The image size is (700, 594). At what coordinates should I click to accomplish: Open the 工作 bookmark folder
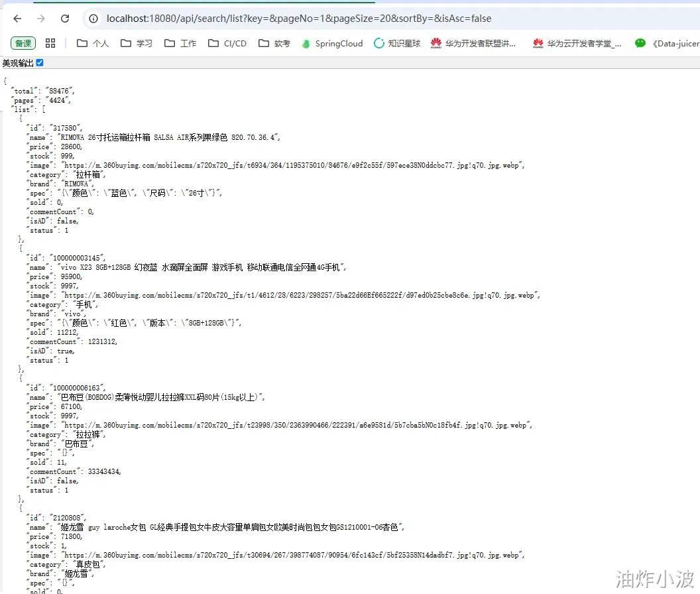click(x=180, y=43)
